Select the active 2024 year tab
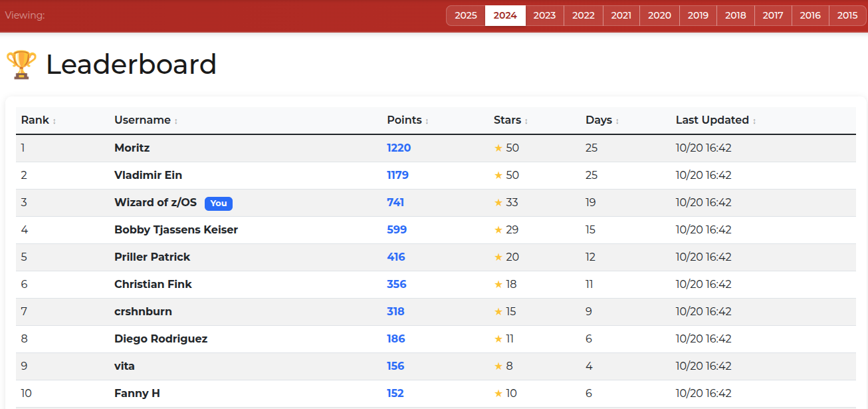 (x=505, y=15)
